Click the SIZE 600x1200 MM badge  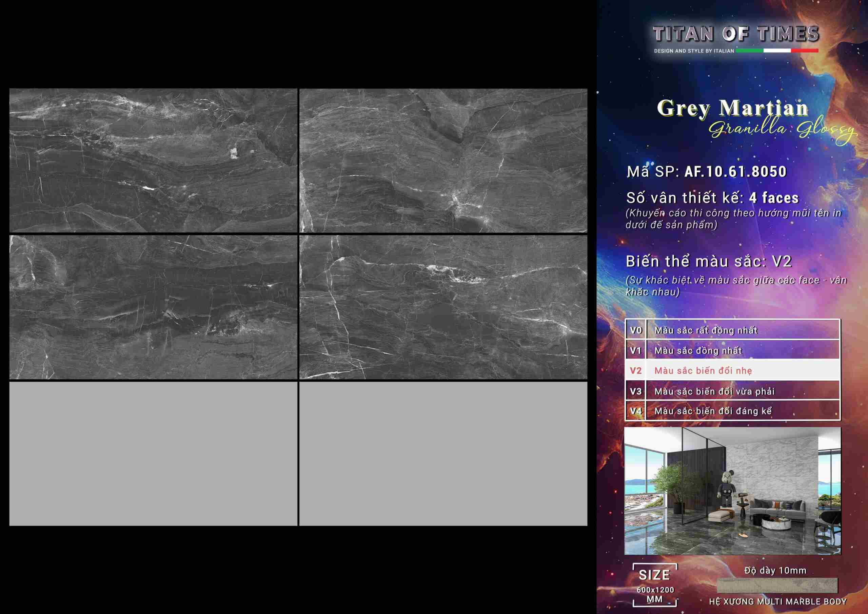[x=655, y=585]
